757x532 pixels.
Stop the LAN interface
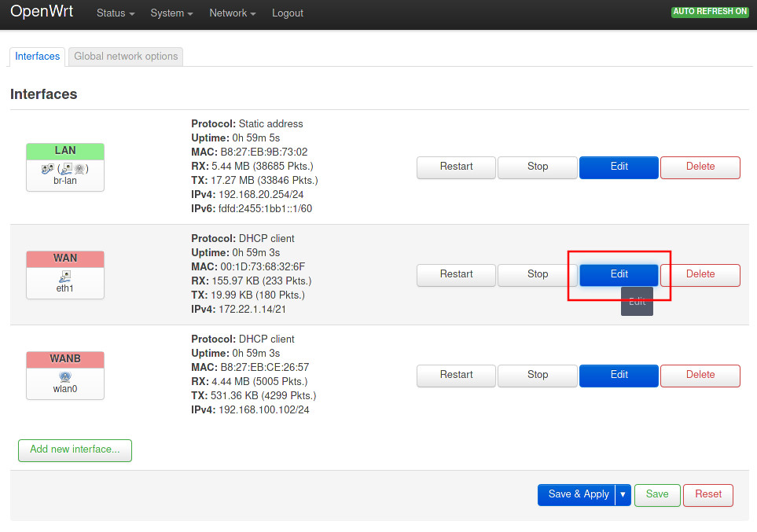coord(538,167)
